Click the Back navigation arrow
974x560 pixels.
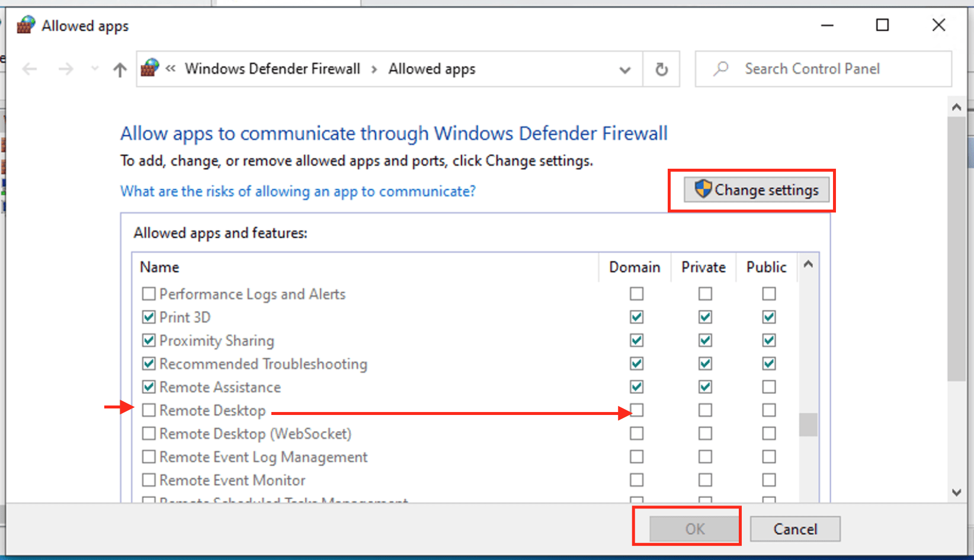30,69
